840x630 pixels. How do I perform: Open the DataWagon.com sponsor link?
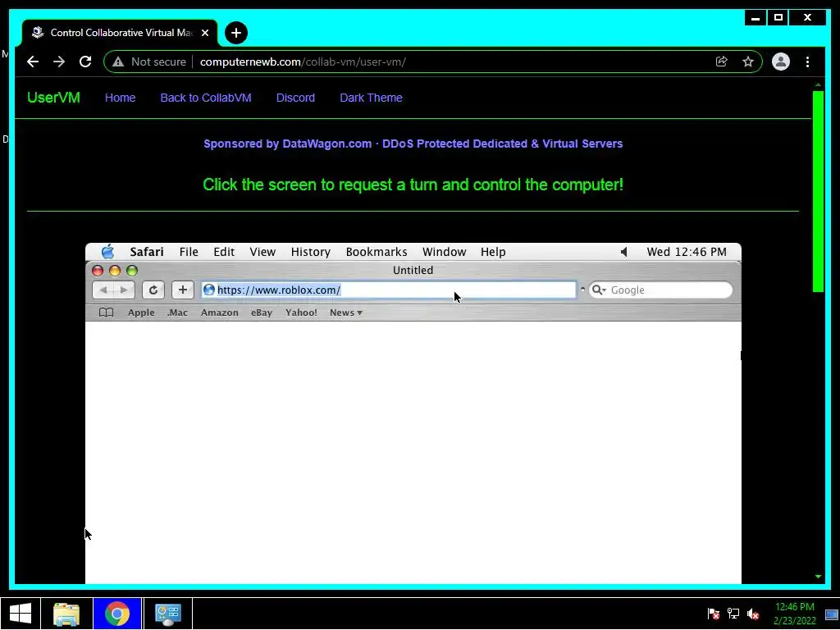(x=413, y=144)
